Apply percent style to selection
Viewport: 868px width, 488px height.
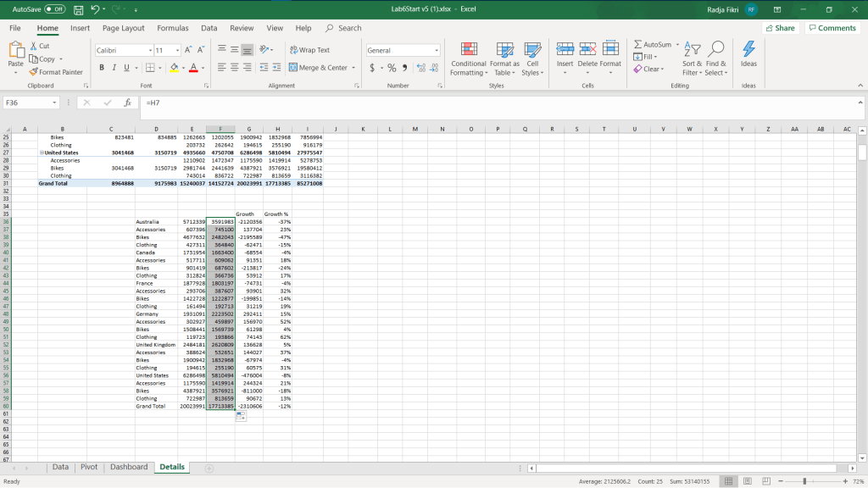coord(392,68)
